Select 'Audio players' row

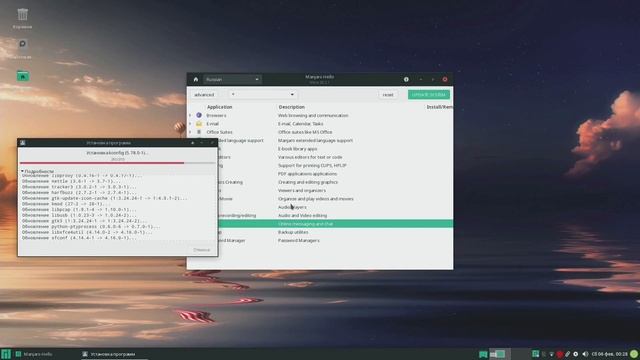(x=292, y=207)
